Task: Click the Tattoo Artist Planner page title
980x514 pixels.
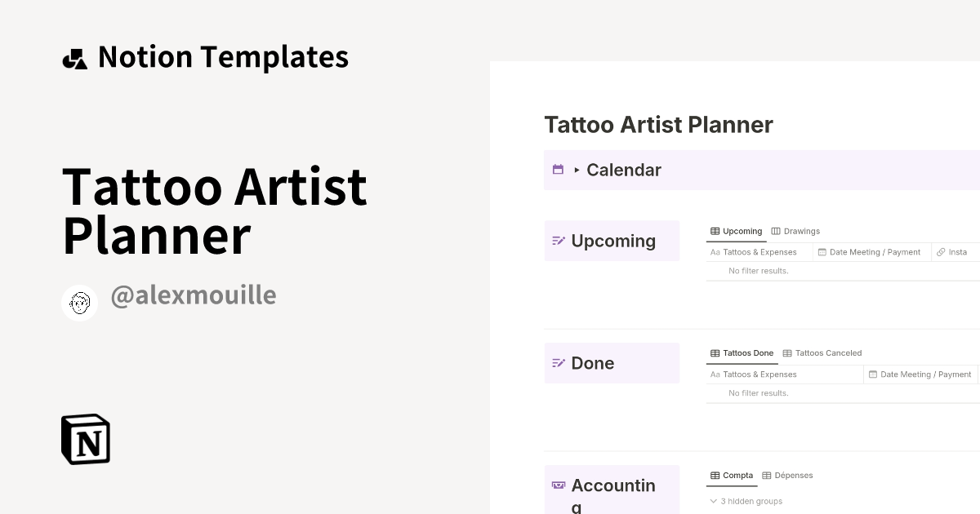Action: click(x=658, y=125)
